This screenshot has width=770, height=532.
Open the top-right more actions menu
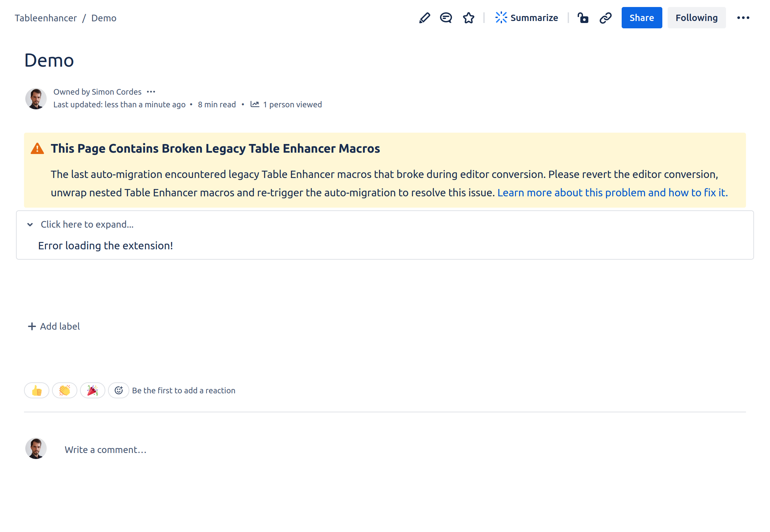coord(743,18)
